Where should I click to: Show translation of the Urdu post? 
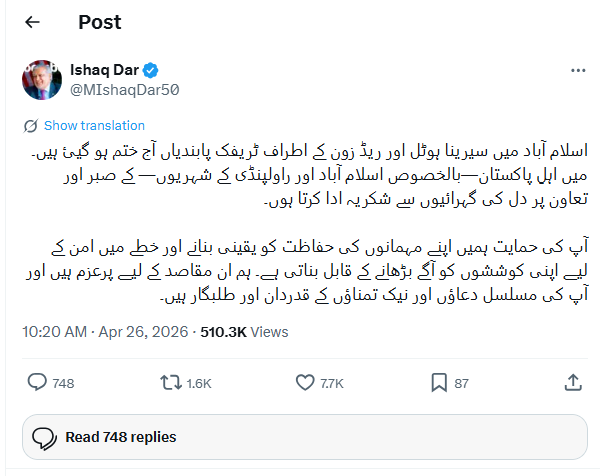click(94, 126)
